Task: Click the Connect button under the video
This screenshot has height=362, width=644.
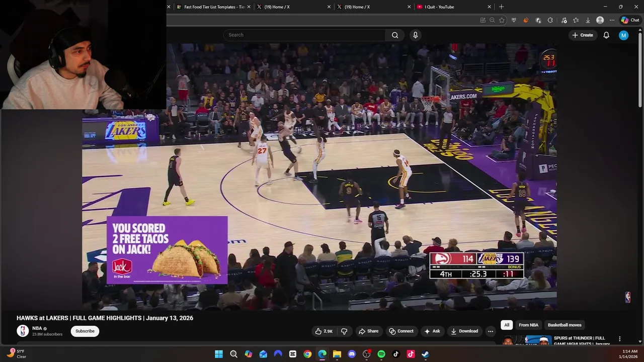Action: [401, 331]
